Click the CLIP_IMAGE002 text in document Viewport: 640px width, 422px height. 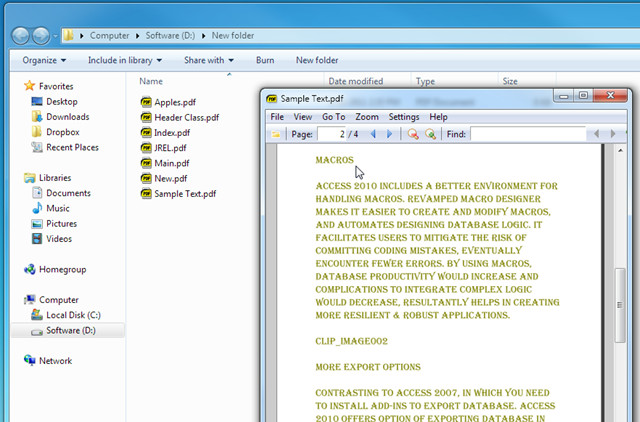[351, 341]
